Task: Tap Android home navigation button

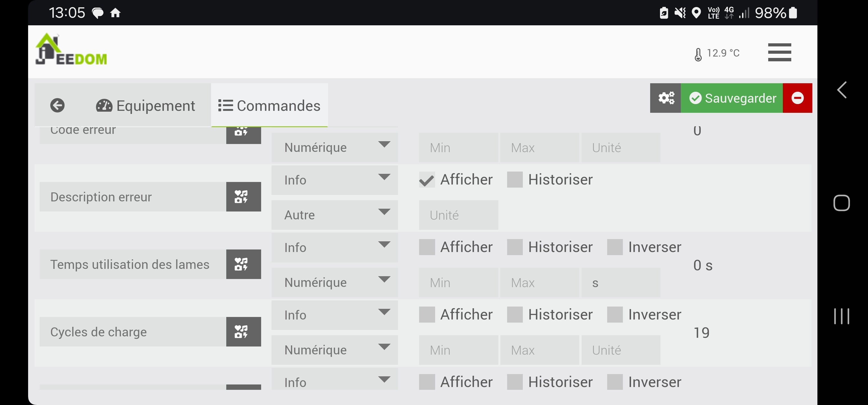Action: (841, 203)
